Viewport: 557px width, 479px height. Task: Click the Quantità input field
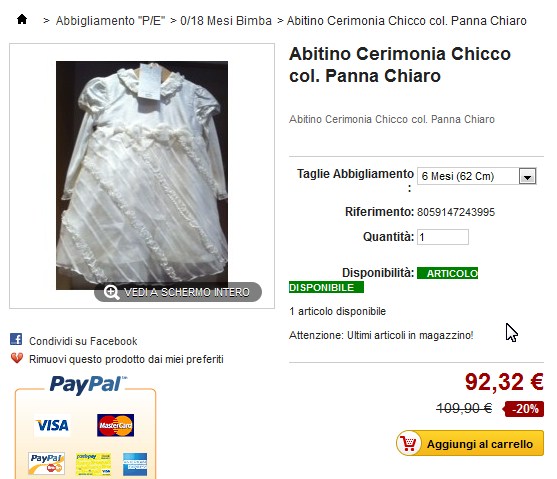pos(443,237)
